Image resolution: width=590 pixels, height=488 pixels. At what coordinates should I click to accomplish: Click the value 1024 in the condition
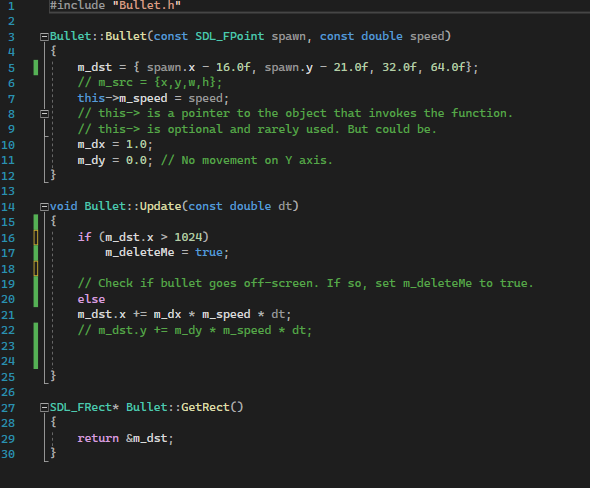coord(188,237)
